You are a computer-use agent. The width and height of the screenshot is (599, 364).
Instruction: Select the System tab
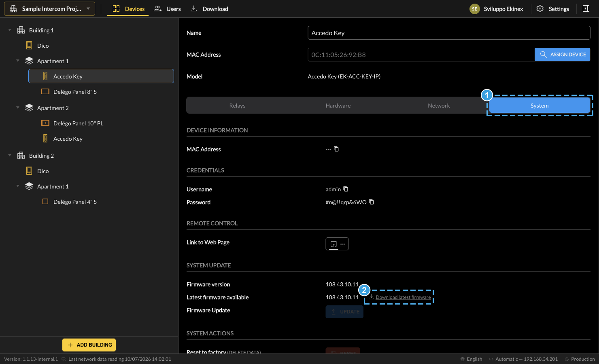pos(540,106)
